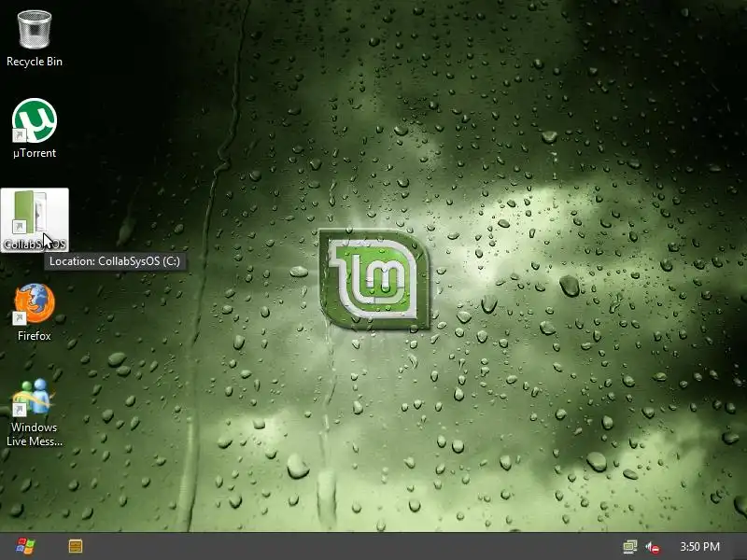
Task: Launch the Firefox shortcut
Action: (35, 304)
